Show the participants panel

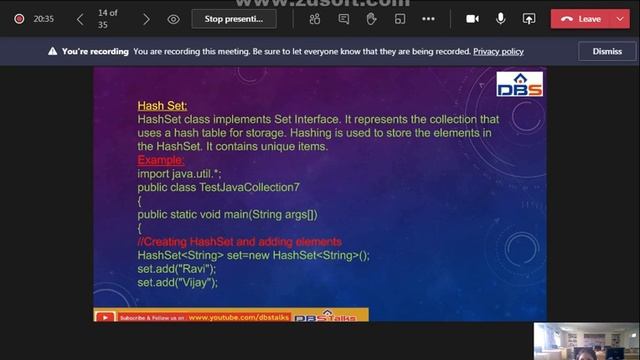(315, 19)
